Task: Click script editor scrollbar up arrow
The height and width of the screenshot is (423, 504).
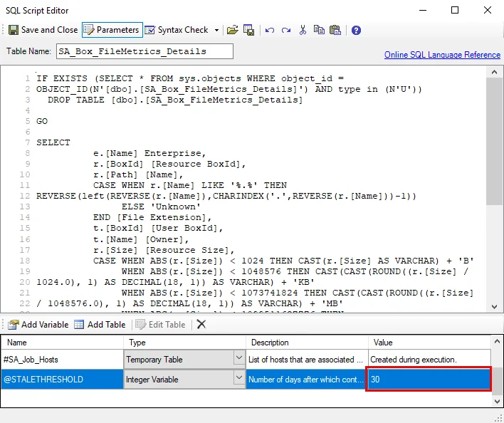Action: click(x=494, y=73)
